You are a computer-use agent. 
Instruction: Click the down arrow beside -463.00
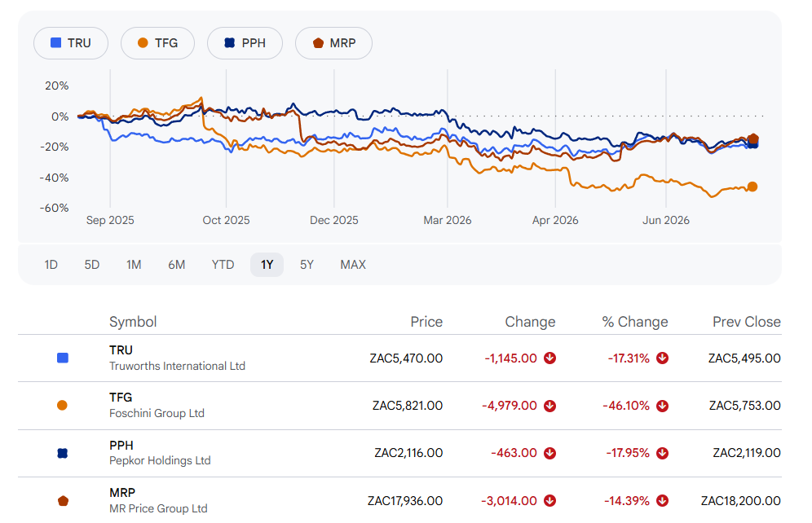550,453
